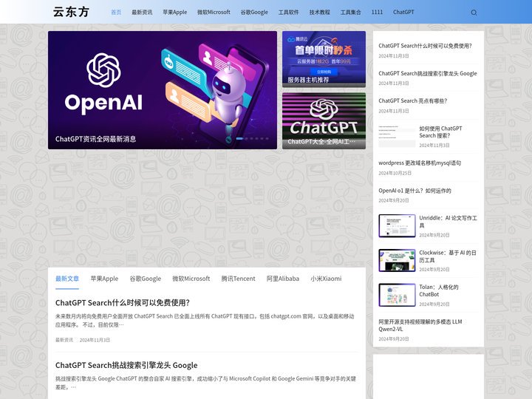Click 最新资讯 category tag under first article
The width and height of the screenshot is (532, 399).
click(x=64, y=340)
